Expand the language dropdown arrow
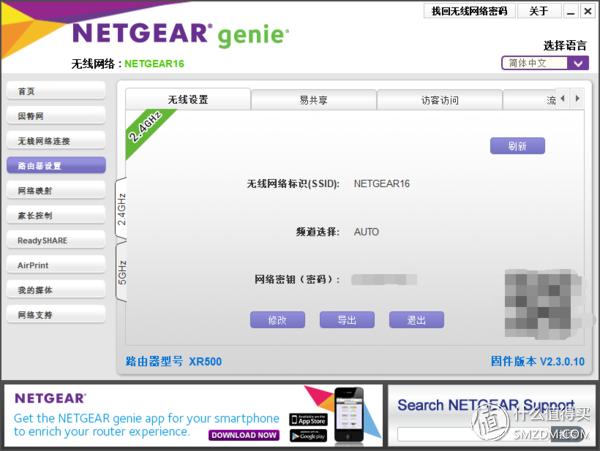Viewport: 600px width, 451px height. [578, 63]
